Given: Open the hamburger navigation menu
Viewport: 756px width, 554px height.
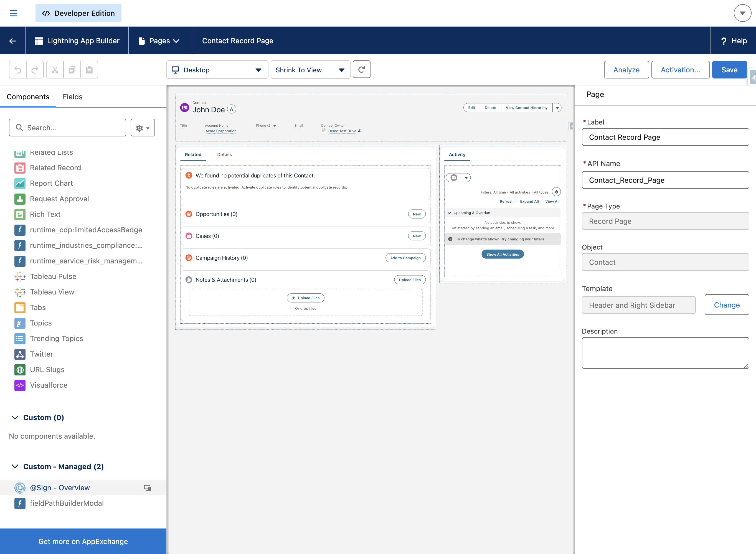Looking at the screenshot, I should (13, 13).
